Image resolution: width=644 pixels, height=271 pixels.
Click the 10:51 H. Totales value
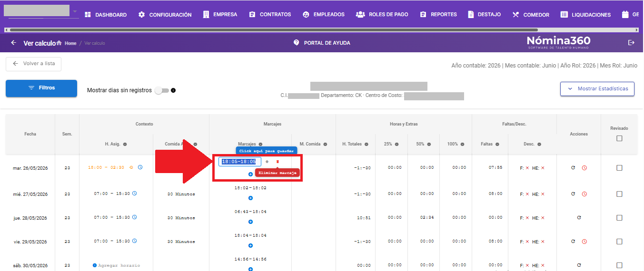point(364,218)
